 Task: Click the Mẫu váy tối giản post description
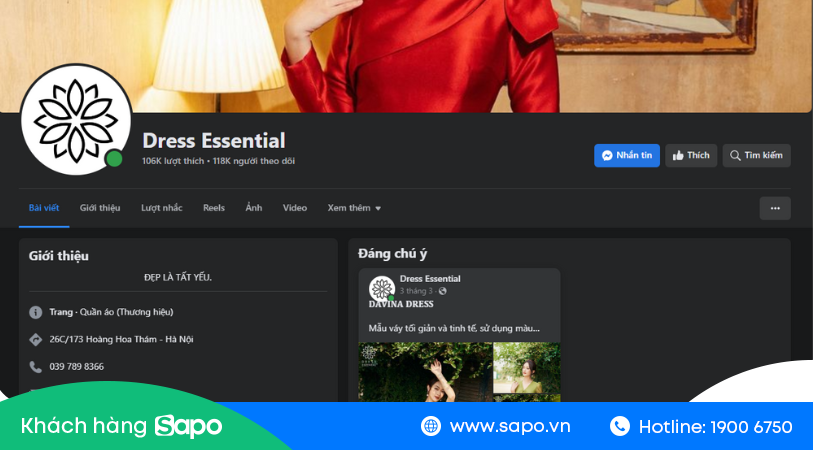point(454,328)
